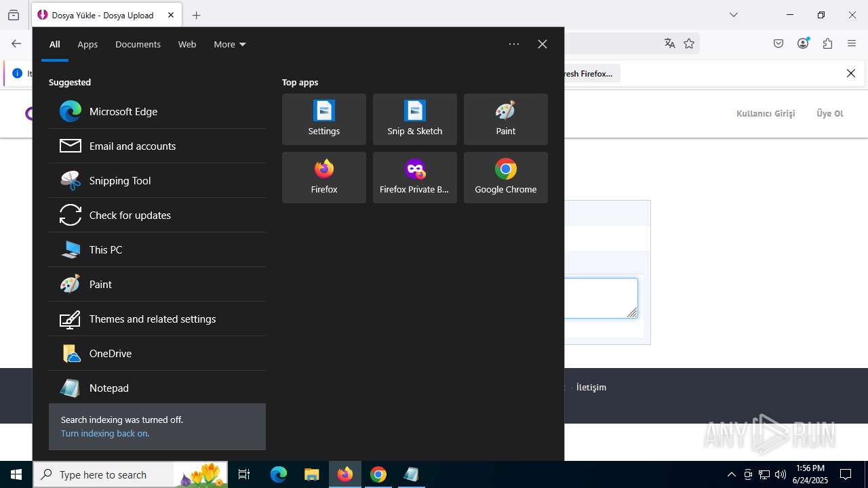Open Snip & Sketch tile
This screenshot has height=488, width=868.
415,119
